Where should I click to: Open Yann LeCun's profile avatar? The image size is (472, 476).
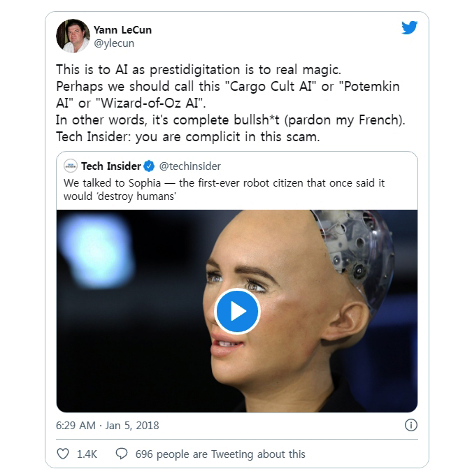(73, 36)
